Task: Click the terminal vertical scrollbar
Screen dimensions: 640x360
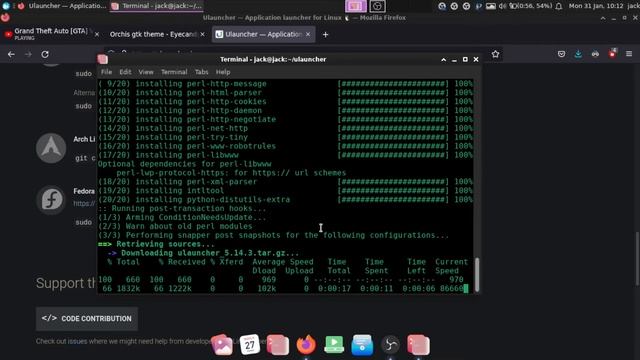Action: pos(476,274)
